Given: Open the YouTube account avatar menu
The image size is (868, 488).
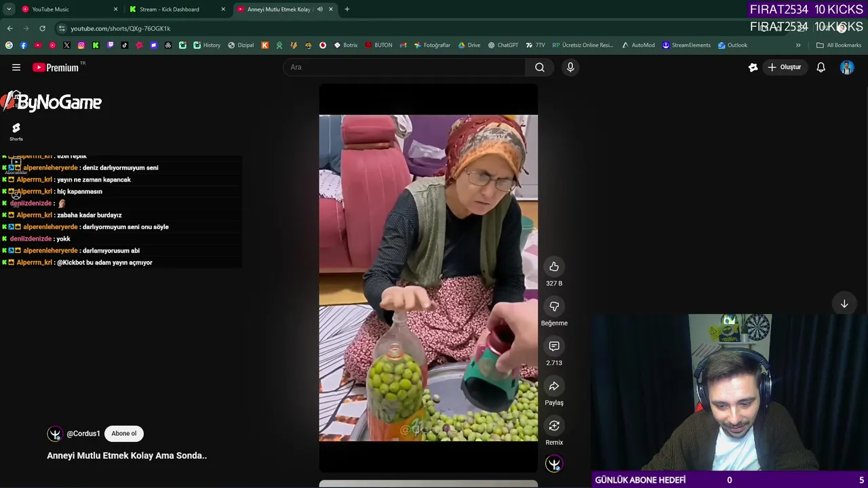Looking at the screenshot, I should [847, 67].
